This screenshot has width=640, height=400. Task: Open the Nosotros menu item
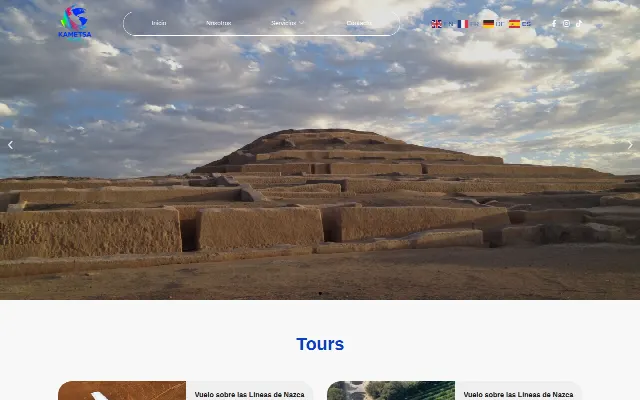tap(218, 23)
